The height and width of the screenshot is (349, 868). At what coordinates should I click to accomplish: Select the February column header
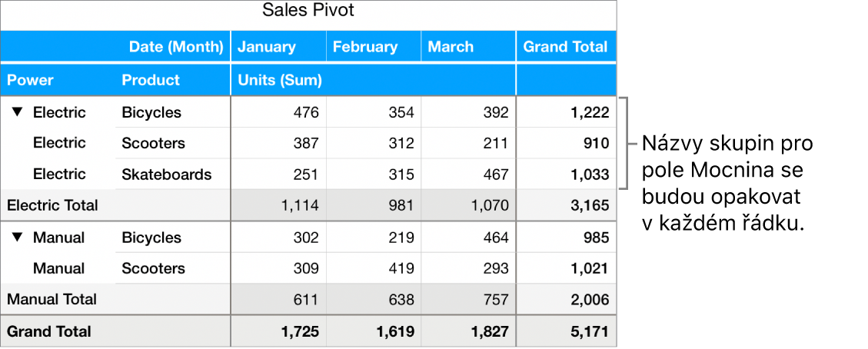(x=365, y=47)
